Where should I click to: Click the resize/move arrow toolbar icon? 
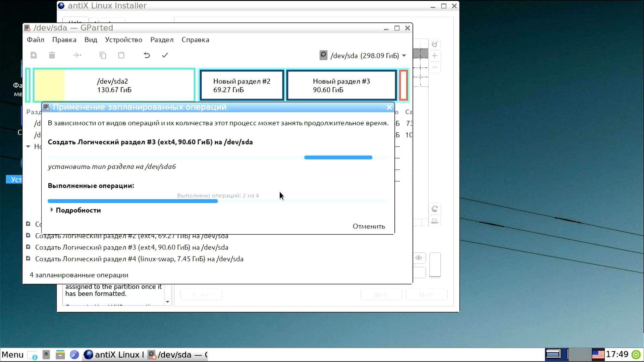77,55
